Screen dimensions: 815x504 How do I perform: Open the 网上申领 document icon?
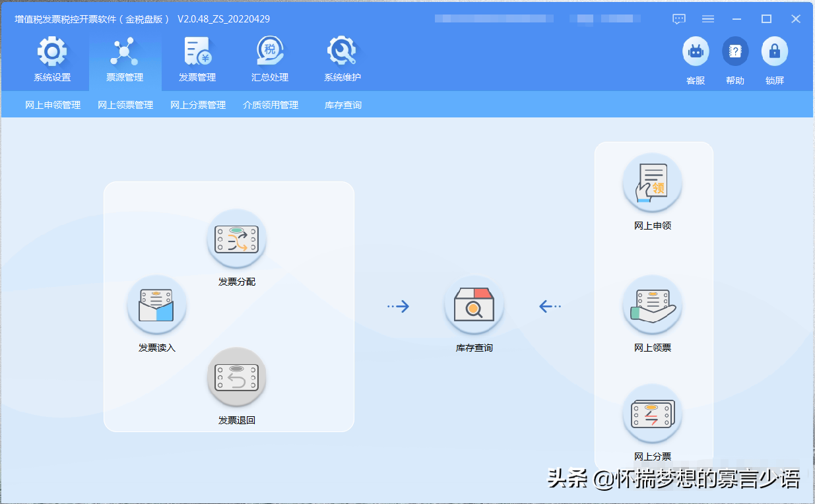[x=653, y=183]
